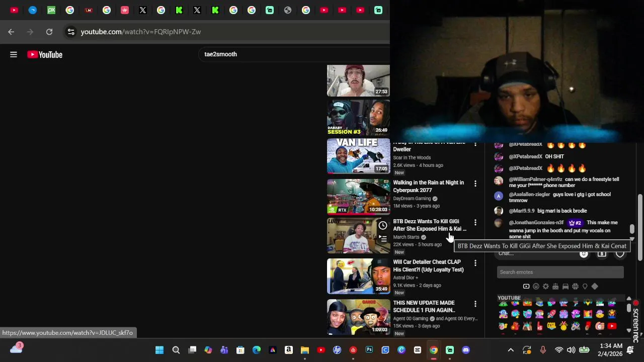Reload the current YouTube page
The image size is (644, 362).
pos(49,32)
